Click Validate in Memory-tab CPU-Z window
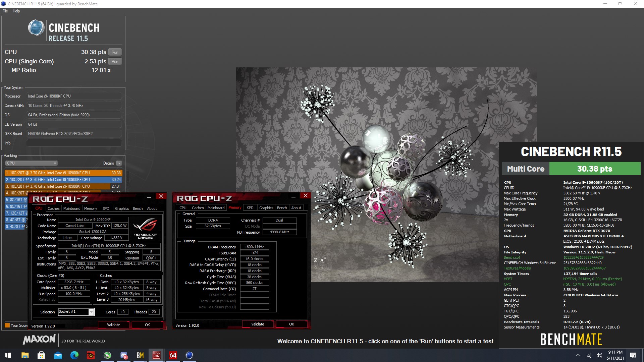 point(258,324)
